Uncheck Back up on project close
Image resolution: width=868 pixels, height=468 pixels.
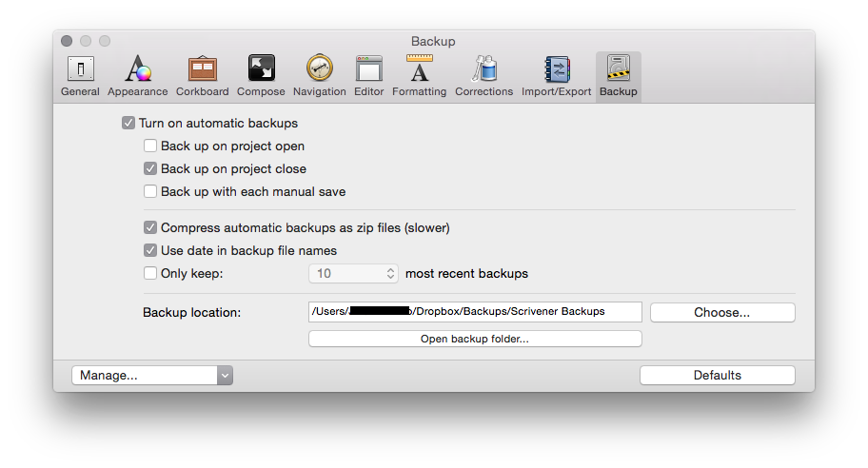coord(150,168)
